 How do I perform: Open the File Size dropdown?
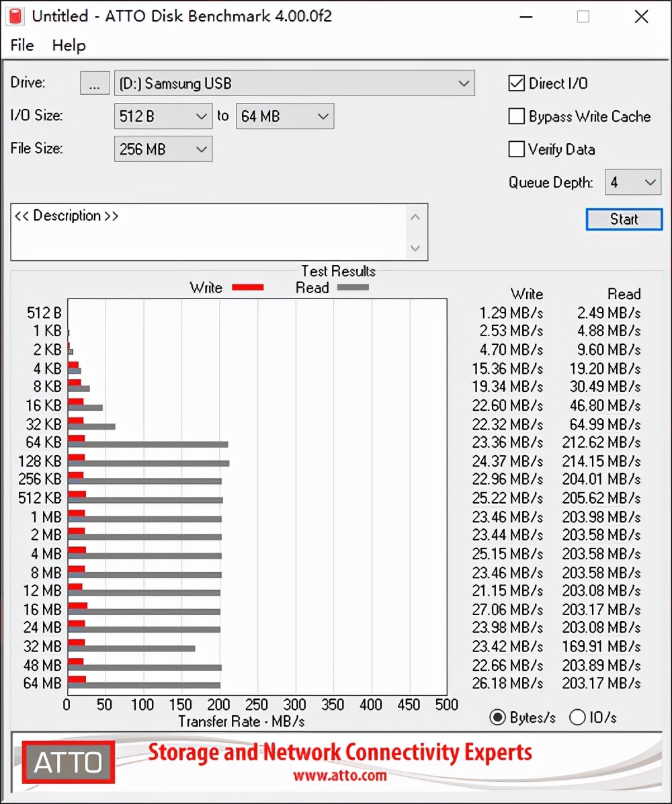click(x=163, y=149)
